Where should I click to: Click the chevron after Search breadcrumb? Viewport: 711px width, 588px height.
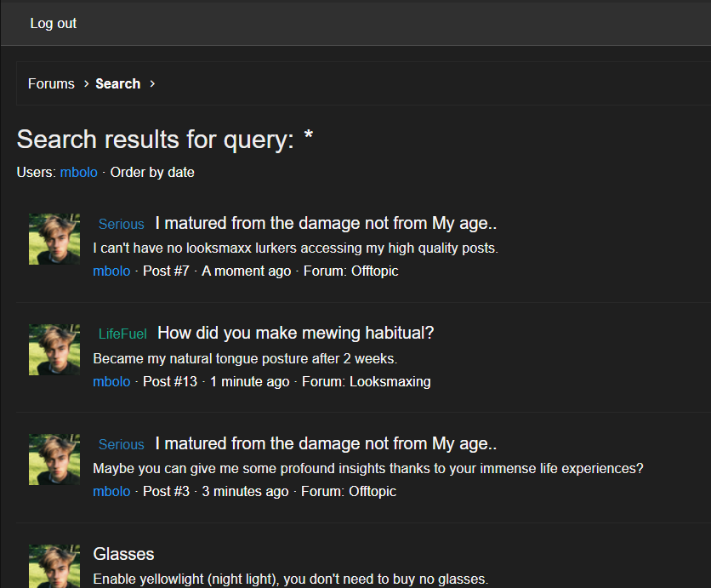(x=152, y=84)
